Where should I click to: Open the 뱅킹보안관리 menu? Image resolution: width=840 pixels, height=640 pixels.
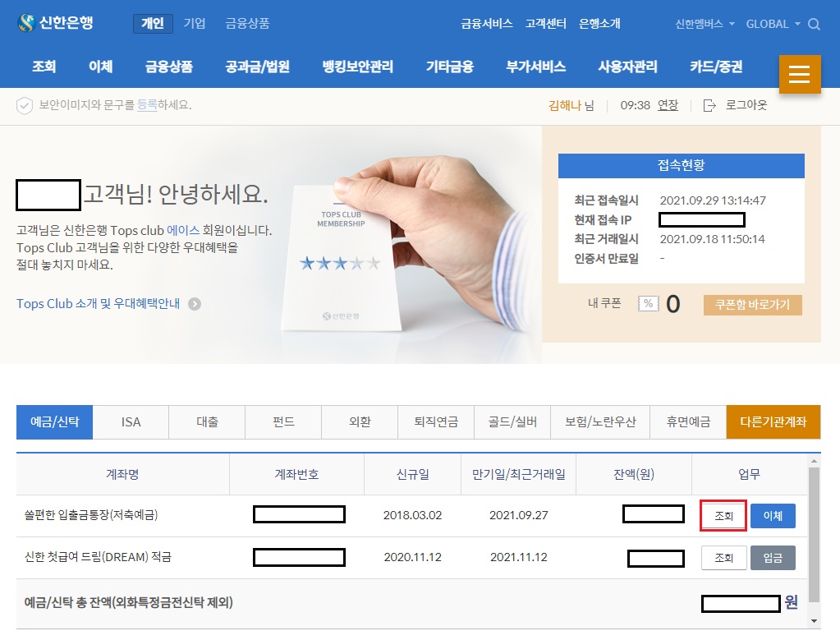[357, 67]
